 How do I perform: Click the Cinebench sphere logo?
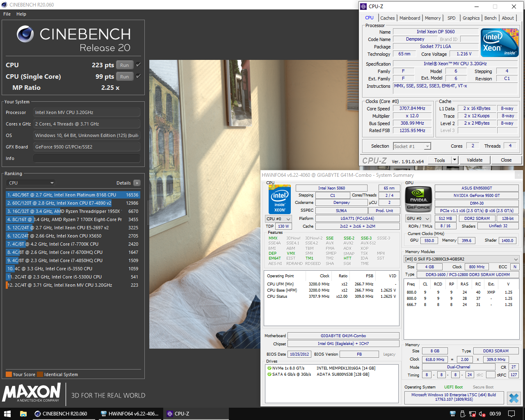click(25, 34)
